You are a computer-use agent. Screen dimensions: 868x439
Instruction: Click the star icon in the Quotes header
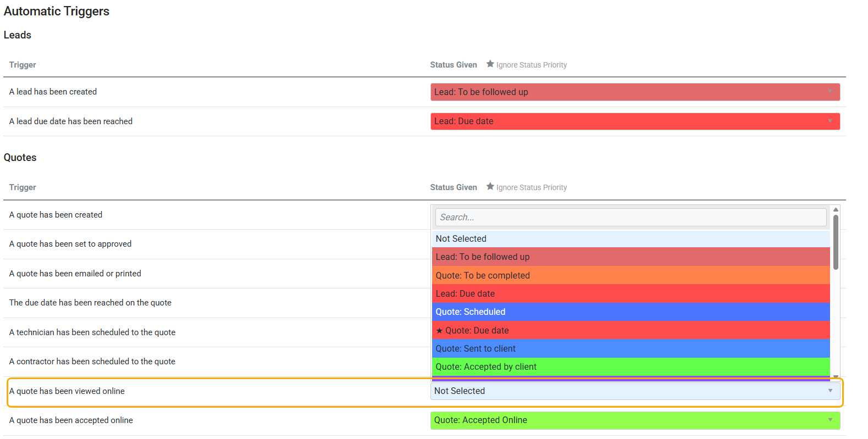tap(490, 187)
